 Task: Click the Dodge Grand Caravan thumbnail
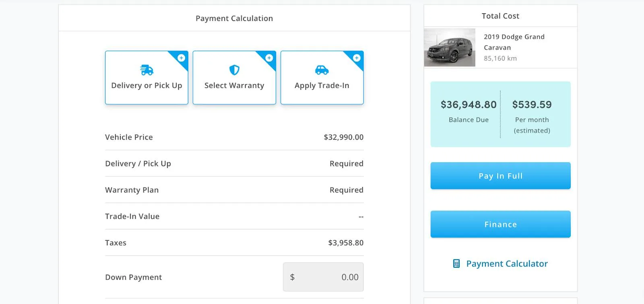[450, 48]
